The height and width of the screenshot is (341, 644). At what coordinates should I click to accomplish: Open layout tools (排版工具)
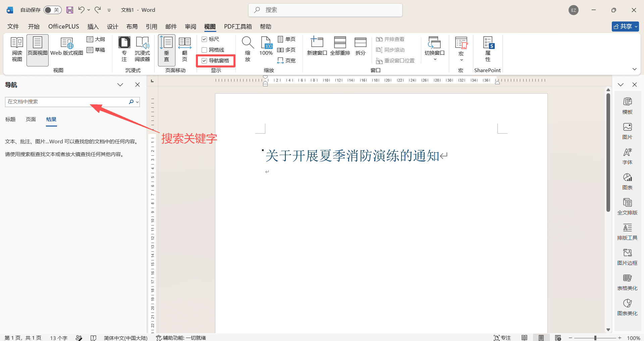tap(628, 232)
